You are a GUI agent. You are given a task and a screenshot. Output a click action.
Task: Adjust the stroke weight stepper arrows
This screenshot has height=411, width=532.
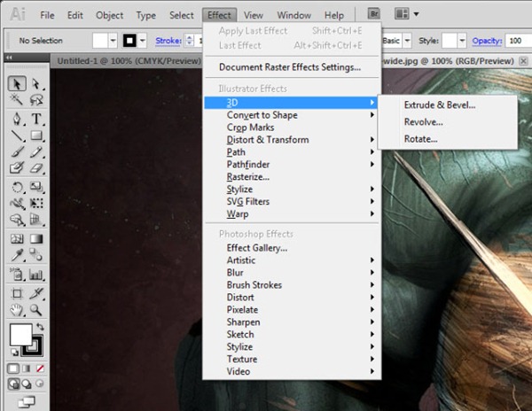(x=190, y=41)
